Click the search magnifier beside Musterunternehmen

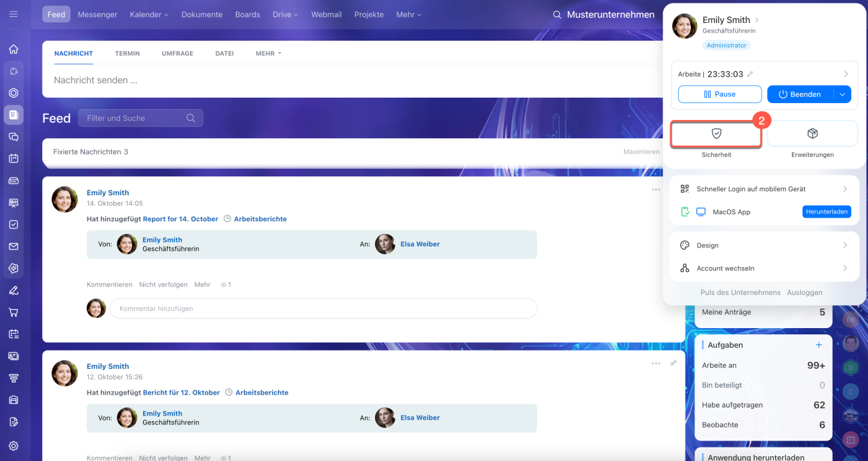(x=557, y=14)
